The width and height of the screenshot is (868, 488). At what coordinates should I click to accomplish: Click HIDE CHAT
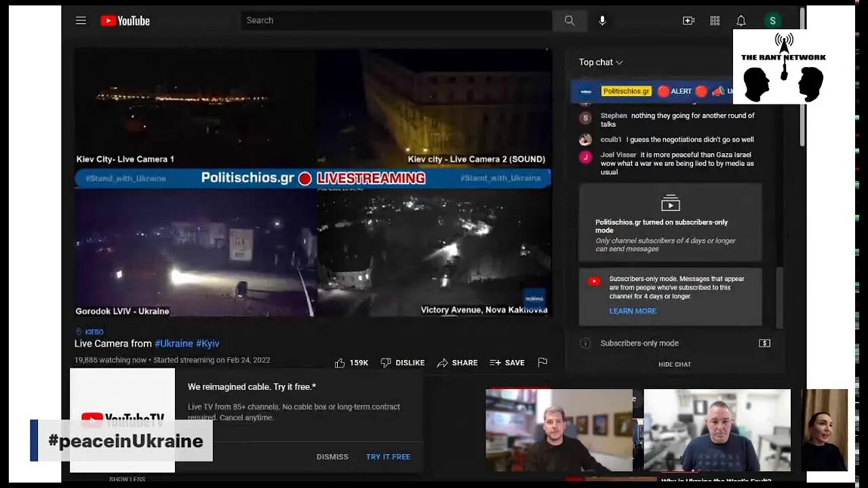pos(675,365)
